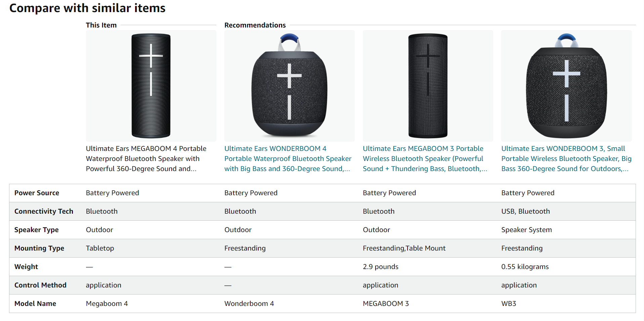
Task: Select the "Connectivity Tech" row label
Action: (44, 211)
